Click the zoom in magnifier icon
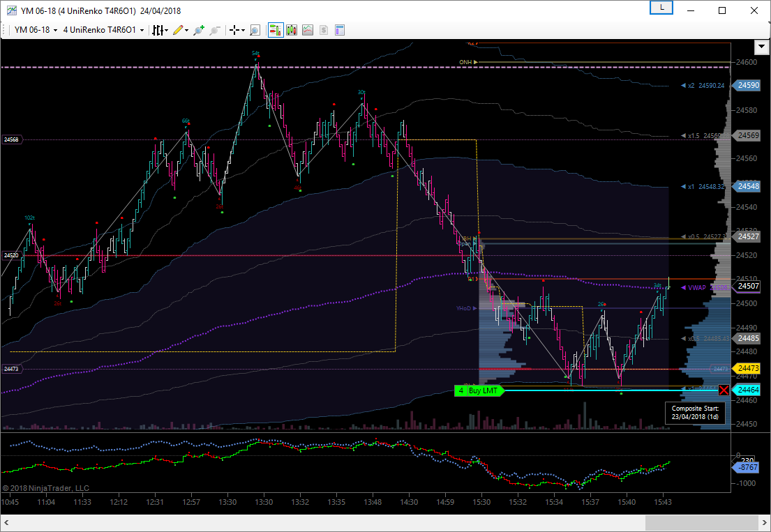 click(x=199, y=30)
